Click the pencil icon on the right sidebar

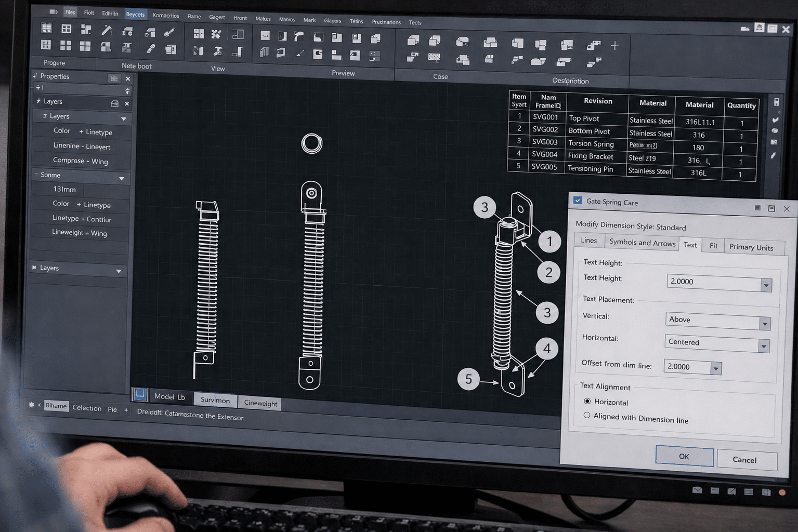(x=774, y=155)
